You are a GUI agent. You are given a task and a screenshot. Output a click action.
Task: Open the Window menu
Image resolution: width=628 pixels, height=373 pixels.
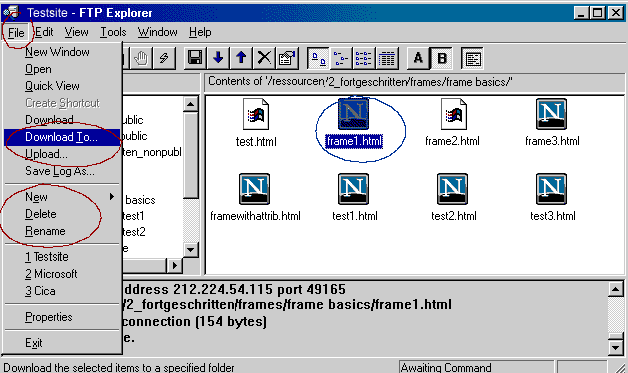157,32
